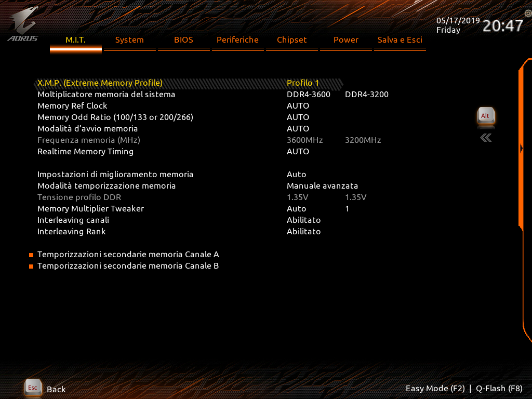
Task: Open the M.I.T. tab
Action: (76, 39)
